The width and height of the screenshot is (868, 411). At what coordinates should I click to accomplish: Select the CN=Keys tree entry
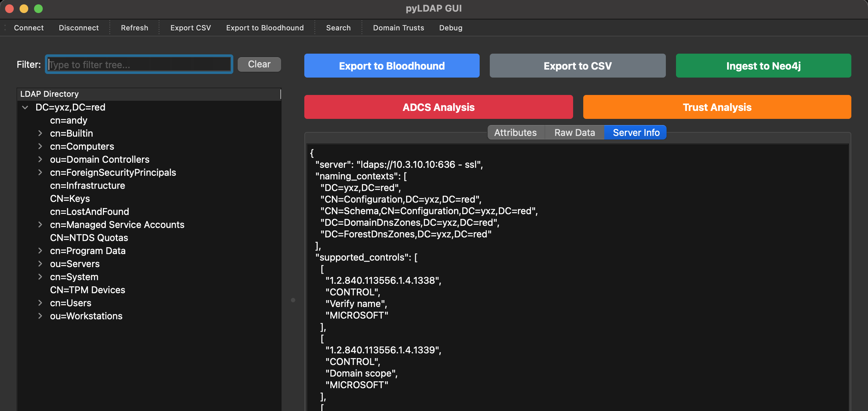(70, 199)
